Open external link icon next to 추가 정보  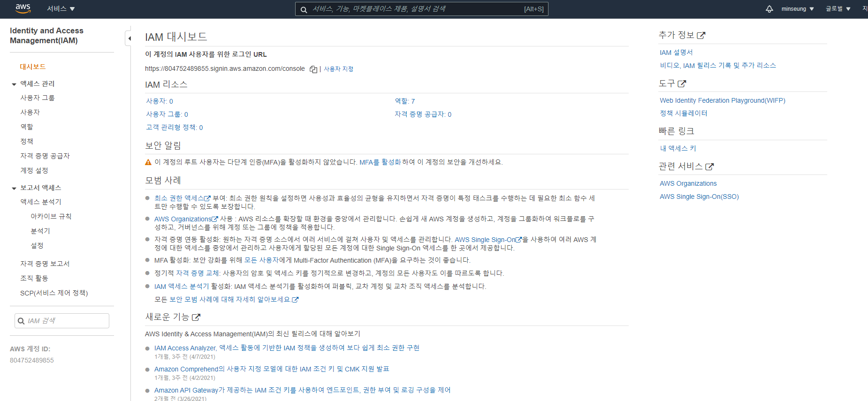[x=701, y=35]
